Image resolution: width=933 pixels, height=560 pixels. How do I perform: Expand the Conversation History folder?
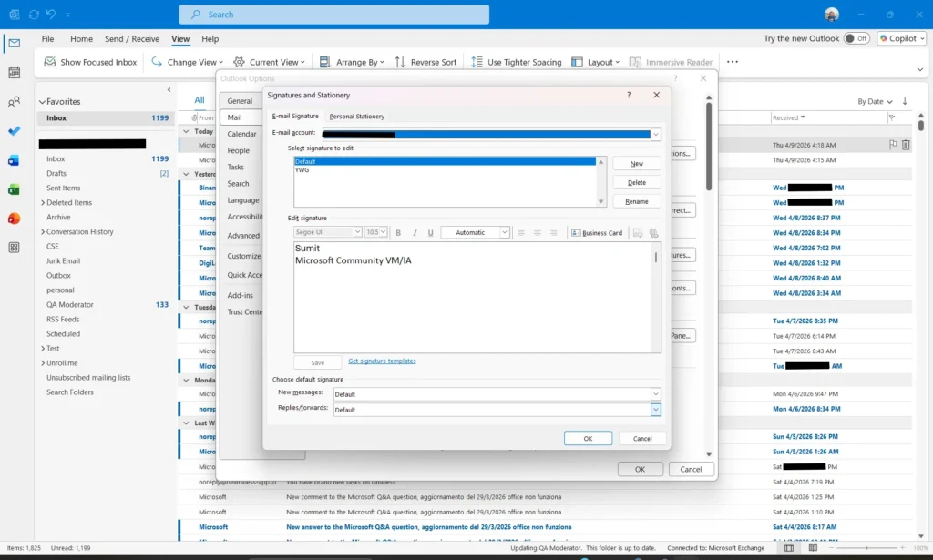click(43, 232)
